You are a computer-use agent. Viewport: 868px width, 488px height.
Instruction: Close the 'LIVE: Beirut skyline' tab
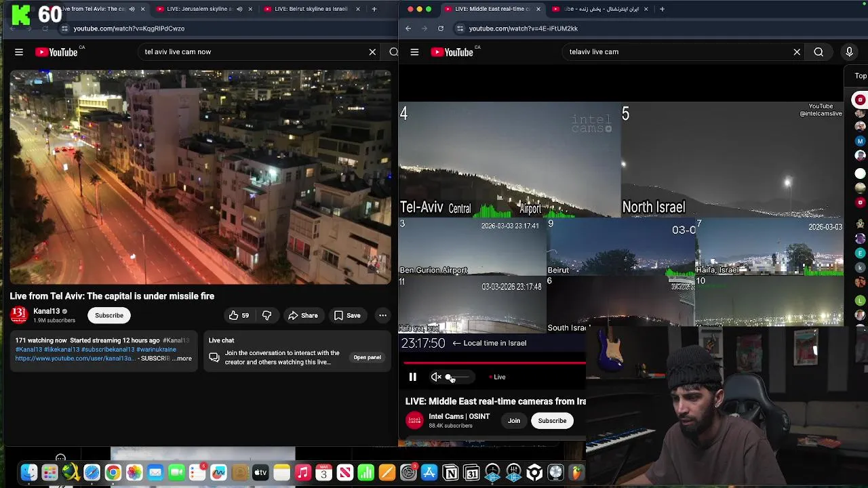point(359,9)
